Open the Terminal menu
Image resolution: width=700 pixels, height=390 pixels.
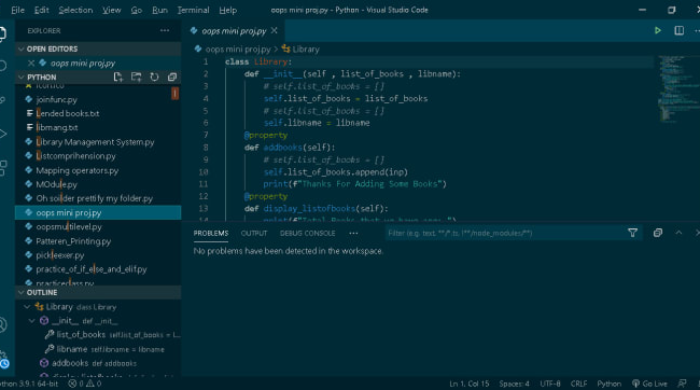193,10
